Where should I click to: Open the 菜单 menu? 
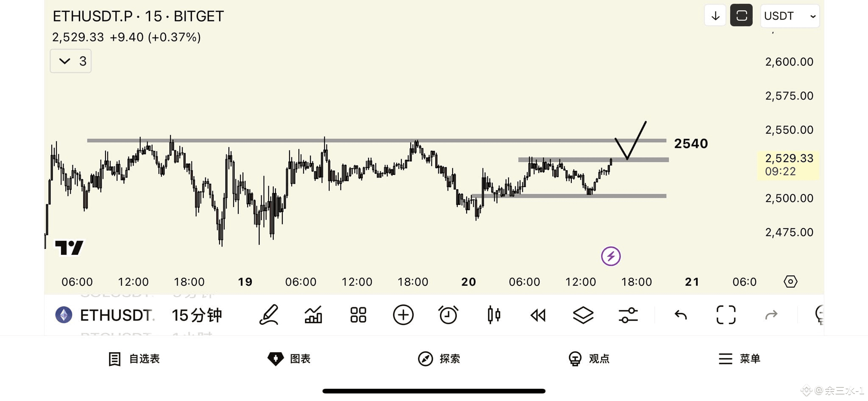pos(739,359)
